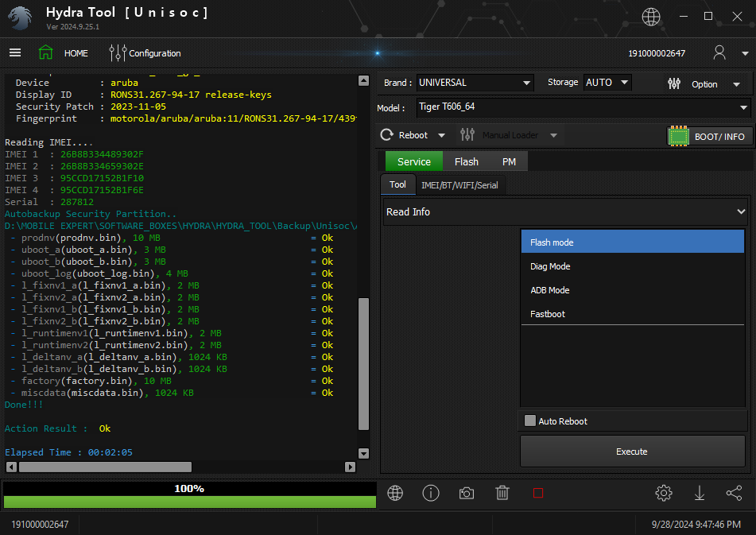Viewport: 756px width, 535px height.
Task: Open the Model Tiger T606_64 dropdown
Action: pyautogui.click(x=583, y=107)
